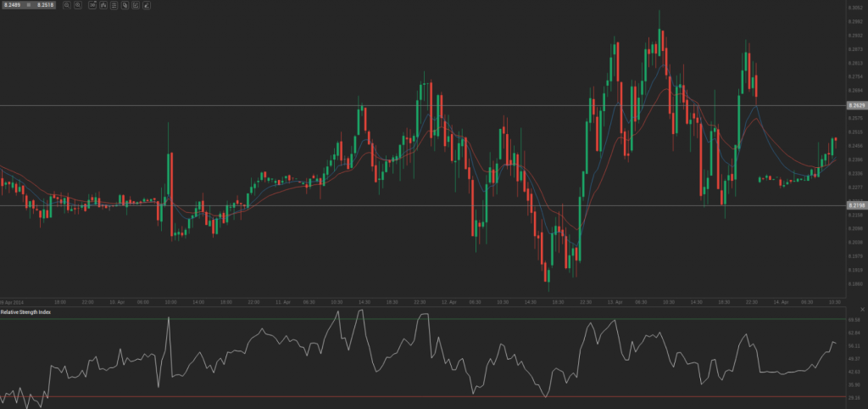Click the small square between bid and ask
Screen dimensions: 868x409
click(x=30, y=5)
